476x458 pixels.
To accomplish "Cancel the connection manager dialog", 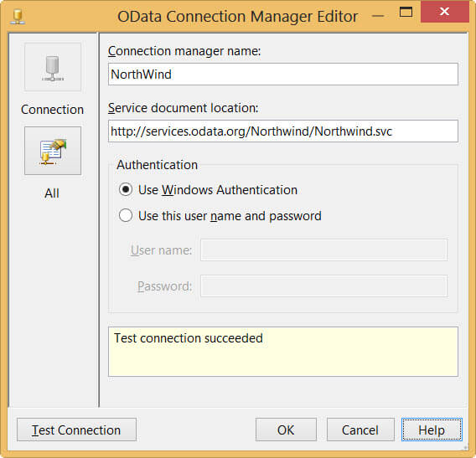I will pos(360,430).
